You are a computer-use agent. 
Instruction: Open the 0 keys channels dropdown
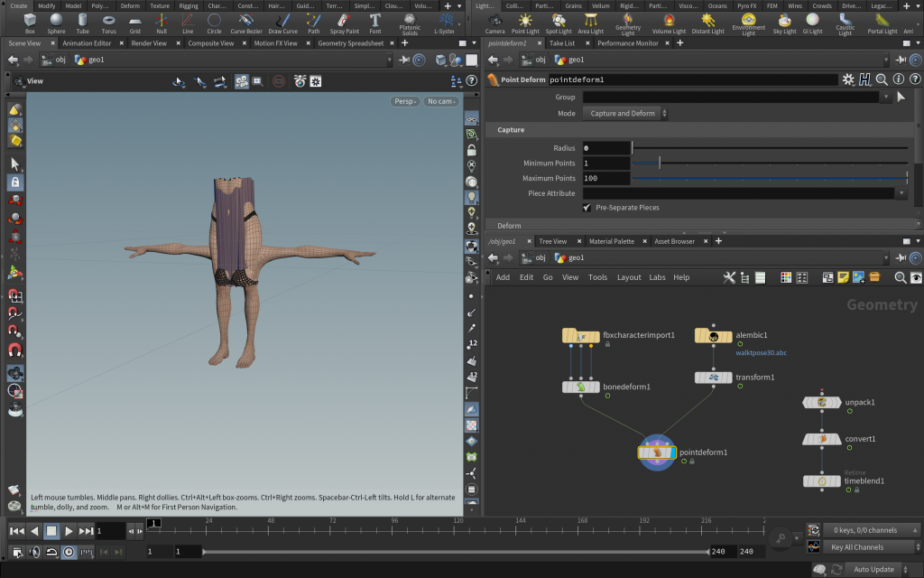[871, 530]
